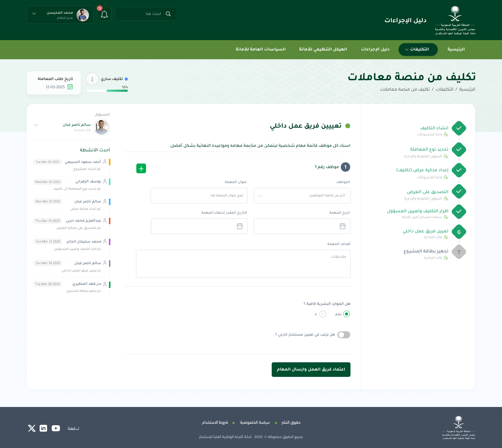Screen dimensions: 502x448
Task: Expand the محمد المحيسن user menu
Action: coord(34,14)
